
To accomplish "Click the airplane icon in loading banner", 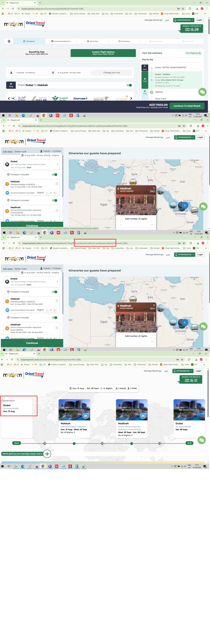I will [47, 454].
